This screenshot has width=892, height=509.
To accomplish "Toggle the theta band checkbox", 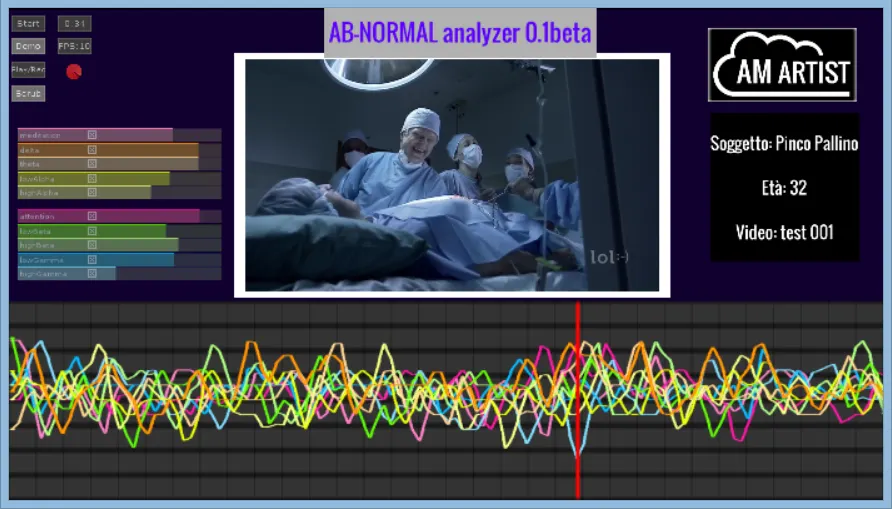I will (92, 164).
